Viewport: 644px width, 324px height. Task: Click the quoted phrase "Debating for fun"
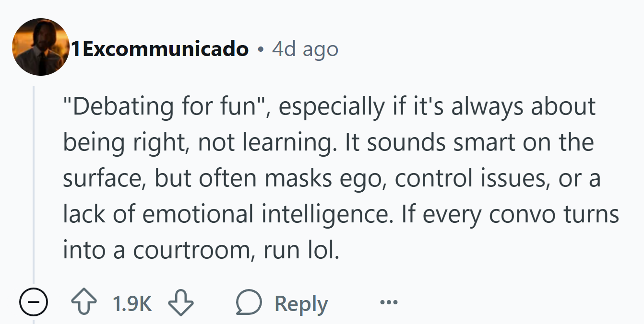[166, 106]
